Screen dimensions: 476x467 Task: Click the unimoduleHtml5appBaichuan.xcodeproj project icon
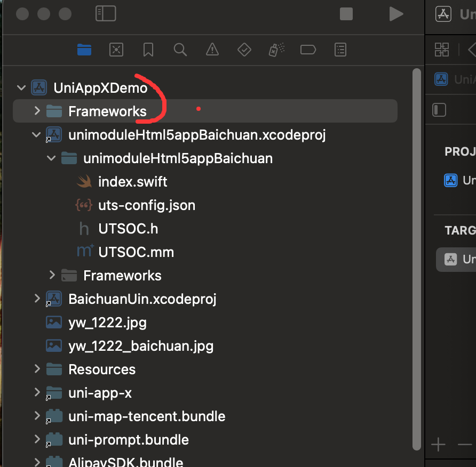[54, 135]
